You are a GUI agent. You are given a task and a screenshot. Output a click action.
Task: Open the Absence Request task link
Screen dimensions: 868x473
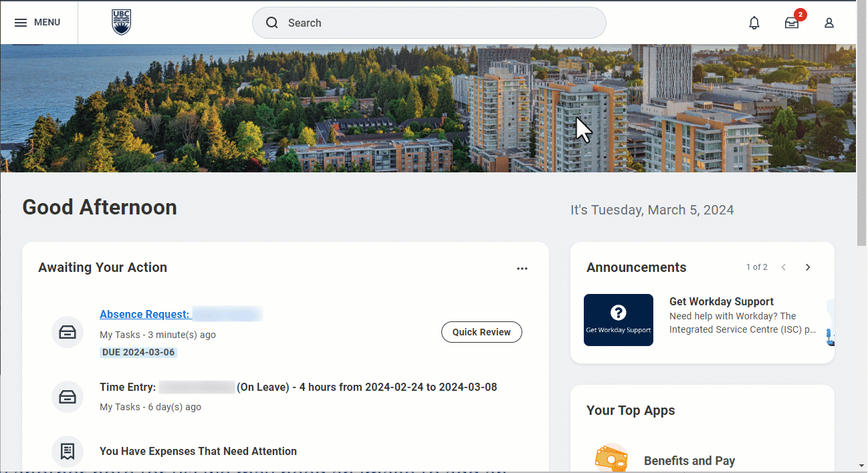point(144,314)
